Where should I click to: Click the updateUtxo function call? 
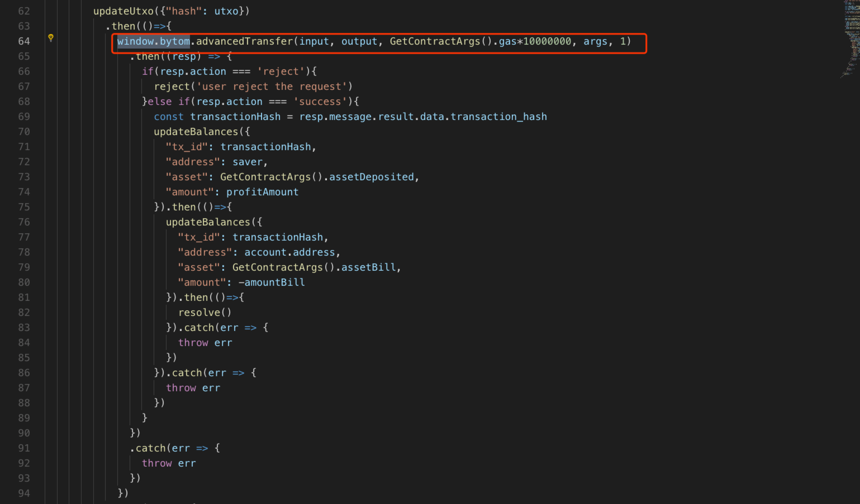123,11
